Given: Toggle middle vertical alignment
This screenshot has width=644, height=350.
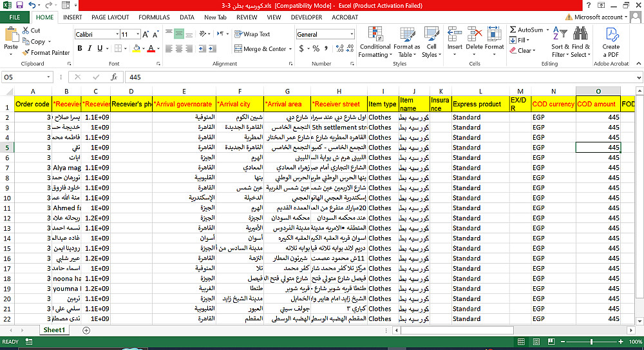Looking at the screenshot, I should (179, 34).
